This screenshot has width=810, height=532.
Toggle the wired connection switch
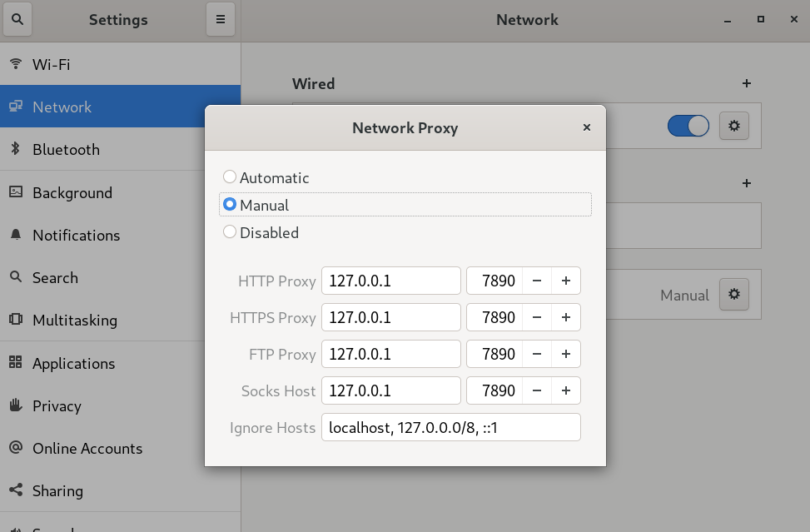(688, 126)
